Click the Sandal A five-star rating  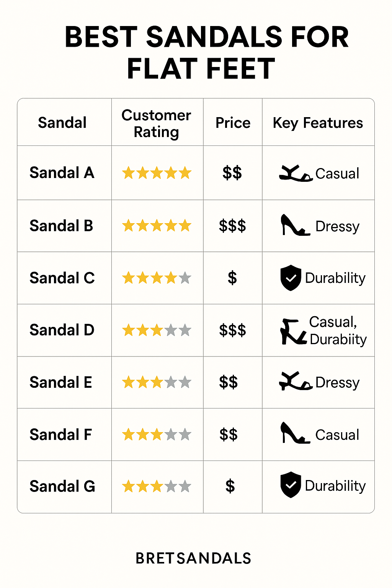point(157,173)
